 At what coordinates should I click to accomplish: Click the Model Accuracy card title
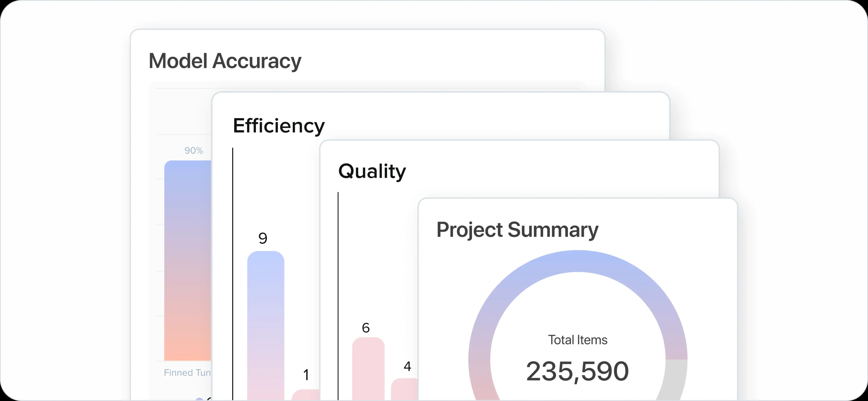pos(225,61)
